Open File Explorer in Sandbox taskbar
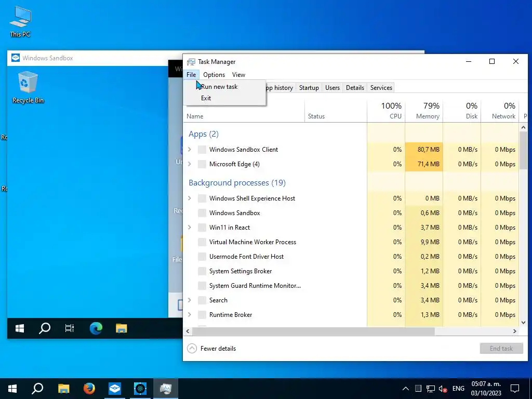The image size is (532, 399). point(121,328)
